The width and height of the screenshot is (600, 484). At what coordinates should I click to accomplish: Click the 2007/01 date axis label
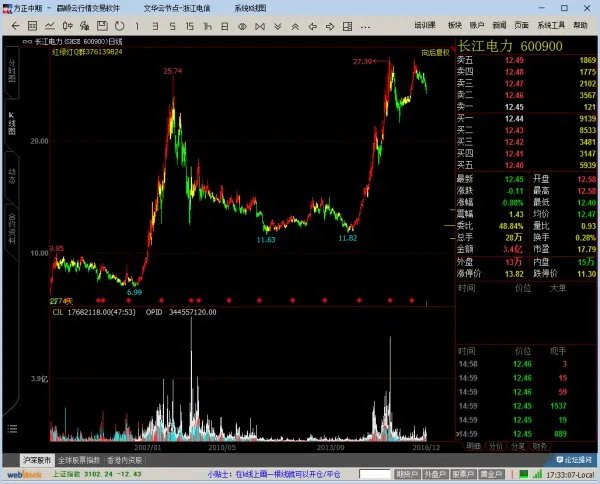[147, 447]
